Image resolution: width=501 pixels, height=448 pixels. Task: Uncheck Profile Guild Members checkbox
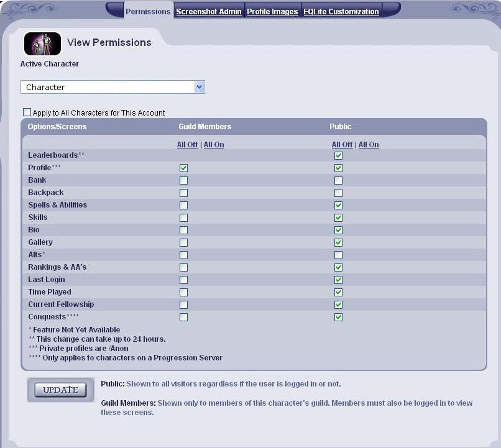pyautogui.click(x=184, y=168)
